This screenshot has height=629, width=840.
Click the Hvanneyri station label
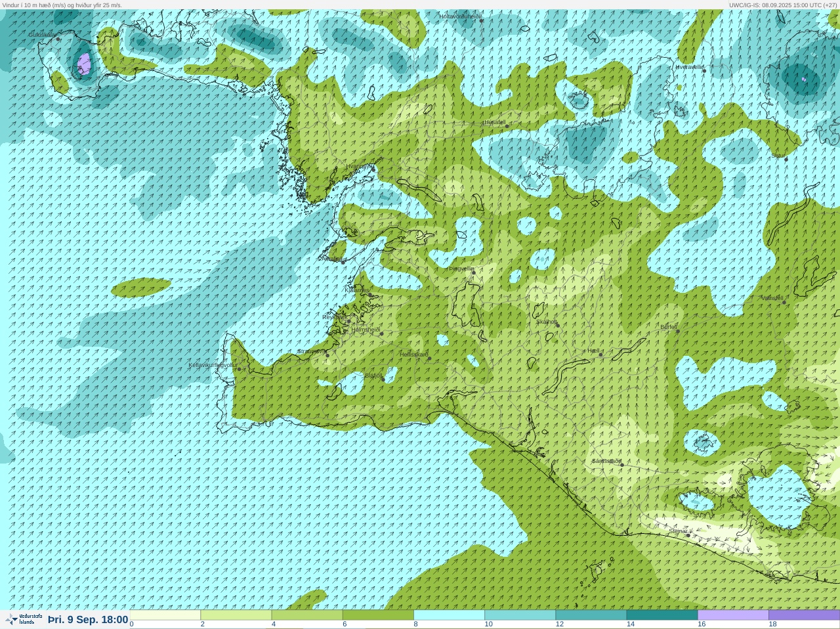[359, 166]
